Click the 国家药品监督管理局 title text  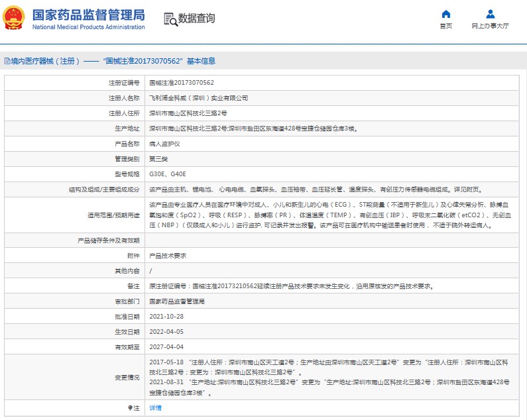88,15
